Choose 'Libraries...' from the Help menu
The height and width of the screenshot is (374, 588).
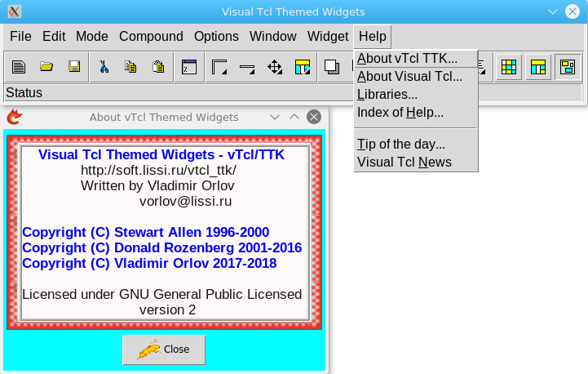387,94
